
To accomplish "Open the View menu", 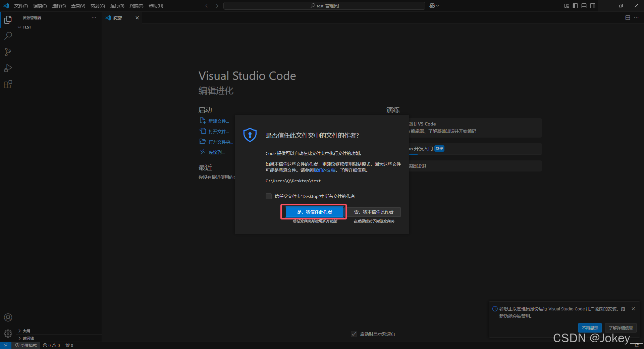I will pos(78,6).
